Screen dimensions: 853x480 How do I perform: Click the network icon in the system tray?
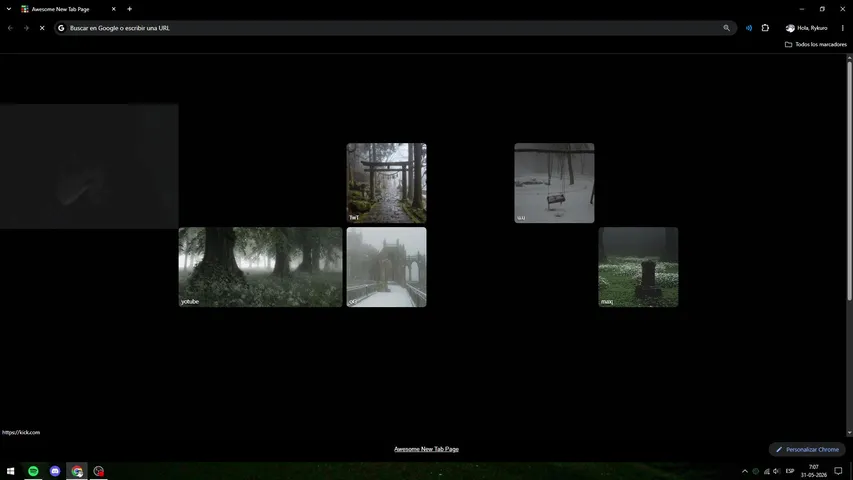(x=767, y=471)
